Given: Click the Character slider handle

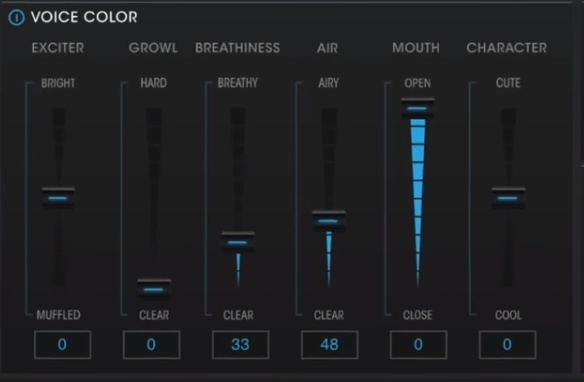Looking at the screenshot, I should (x=508, y=198).
